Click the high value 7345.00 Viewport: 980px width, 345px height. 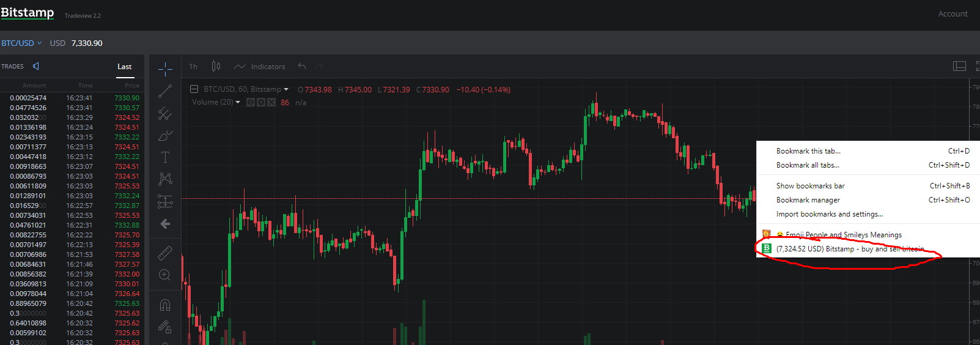(x=358, y=90)
